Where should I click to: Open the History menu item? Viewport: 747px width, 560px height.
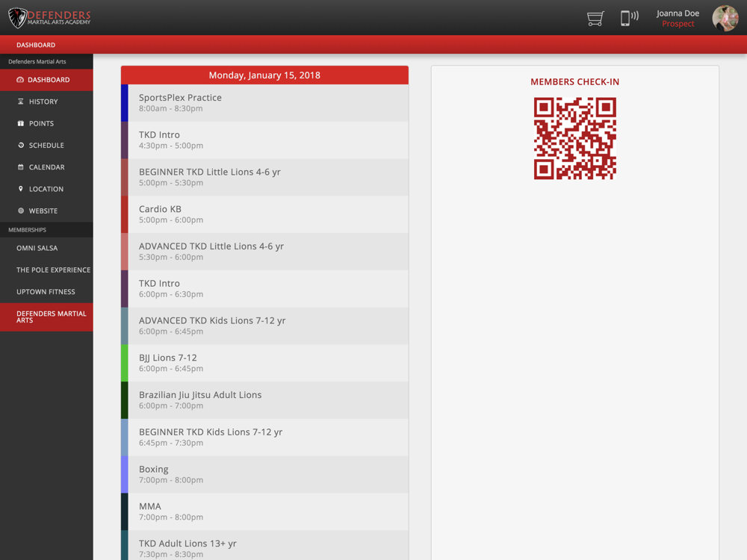pyautogui.click(x=46, y=102)
